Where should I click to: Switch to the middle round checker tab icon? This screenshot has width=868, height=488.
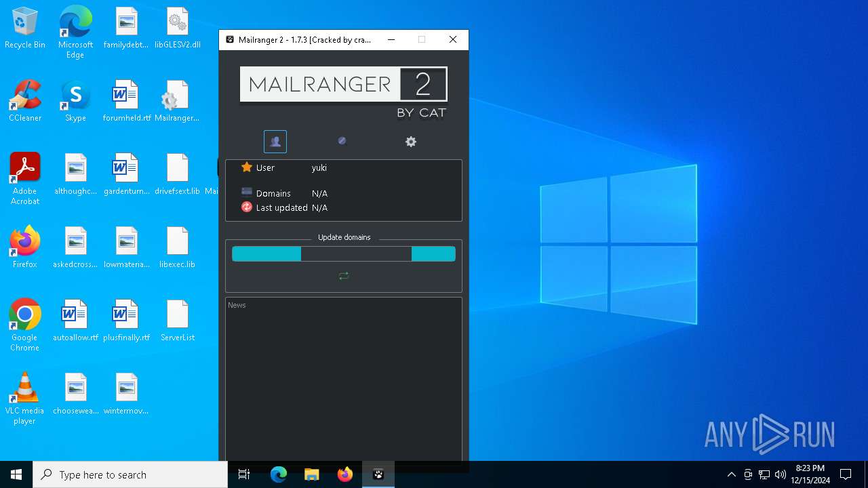pos(342,140)
